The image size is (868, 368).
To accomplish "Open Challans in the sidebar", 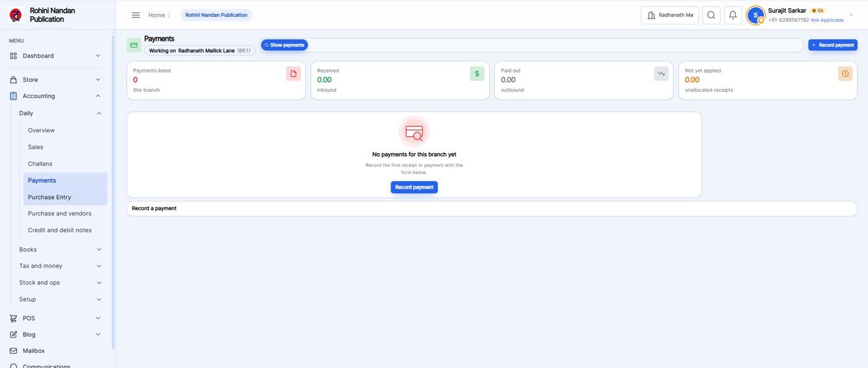I will pos(65,164).
